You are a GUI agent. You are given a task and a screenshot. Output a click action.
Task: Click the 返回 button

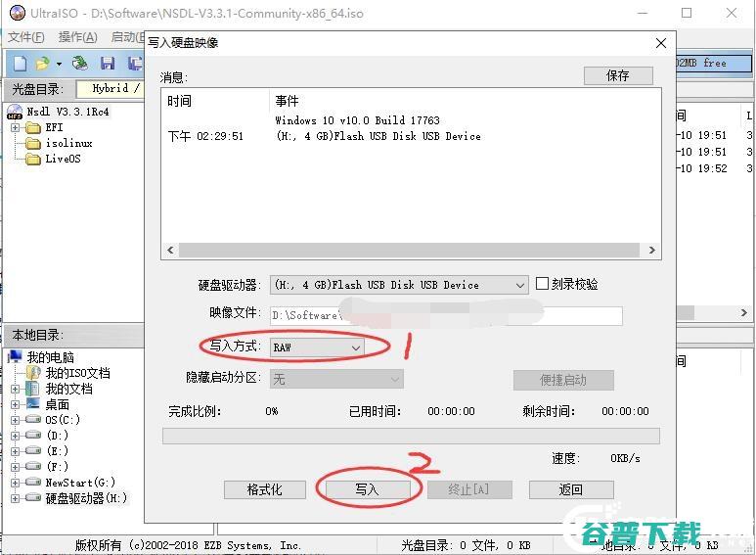click(571, 489)
